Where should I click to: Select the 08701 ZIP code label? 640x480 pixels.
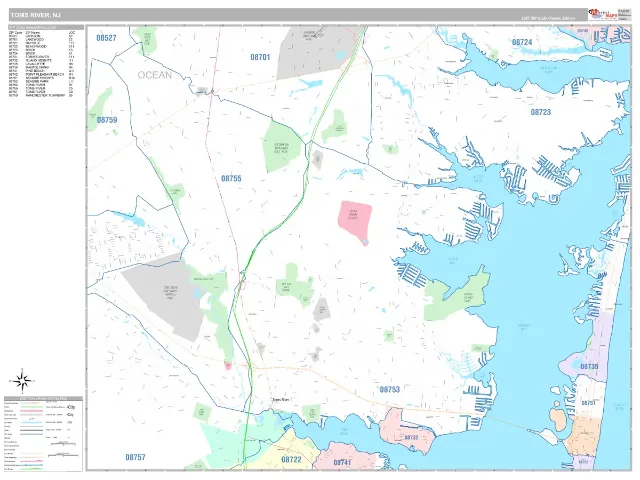click(260, 57)
